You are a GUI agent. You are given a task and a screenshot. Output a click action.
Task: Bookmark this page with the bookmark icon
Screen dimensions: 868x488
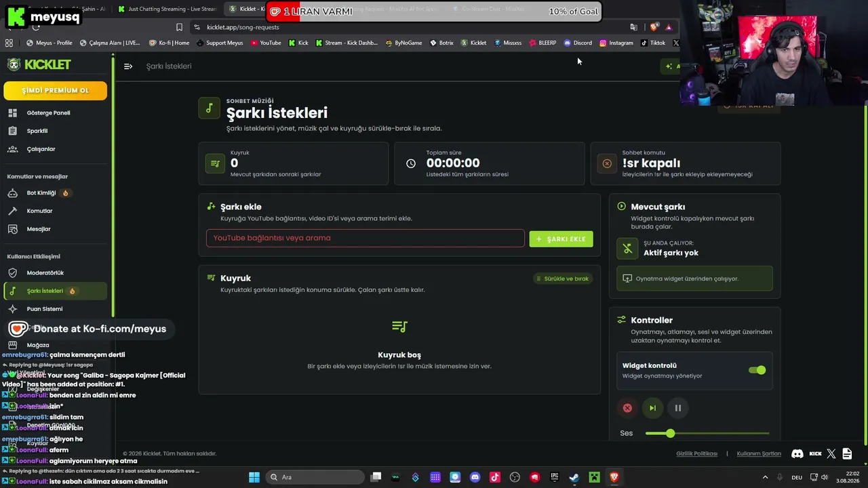(179, 27)
